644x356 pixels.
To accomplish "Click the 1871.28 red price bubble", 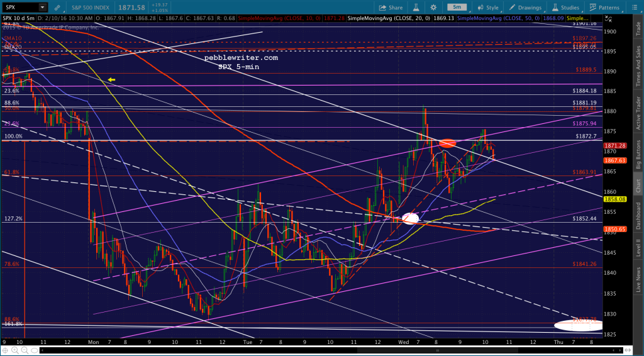I will click(x=614, y=146).
